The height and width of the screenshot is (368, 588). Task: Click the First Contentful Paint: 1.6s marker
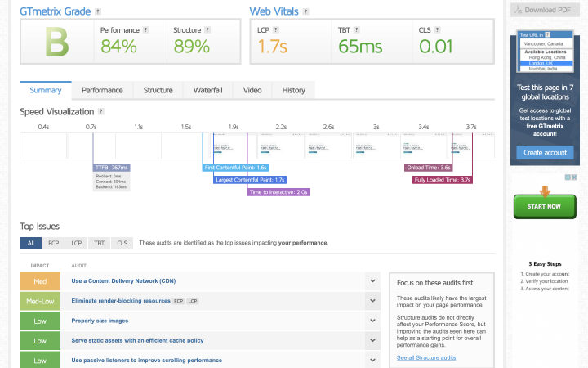pos(235,168)
